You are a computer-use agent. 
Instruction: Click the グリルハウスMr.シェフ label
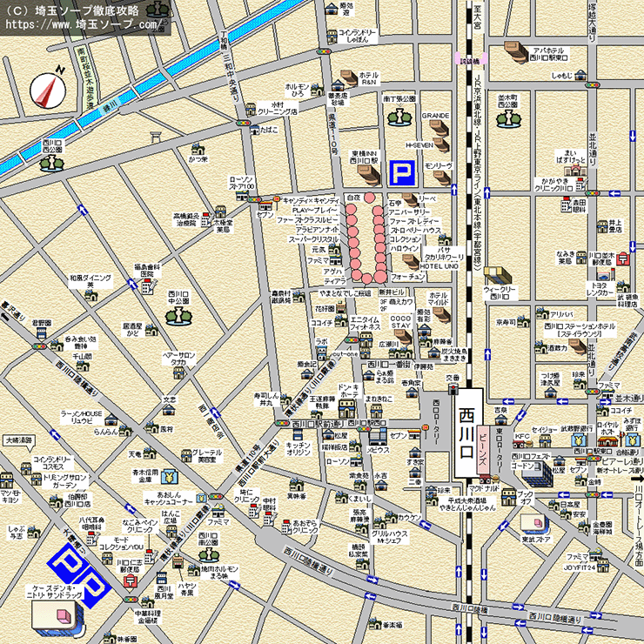pos(389,537)
